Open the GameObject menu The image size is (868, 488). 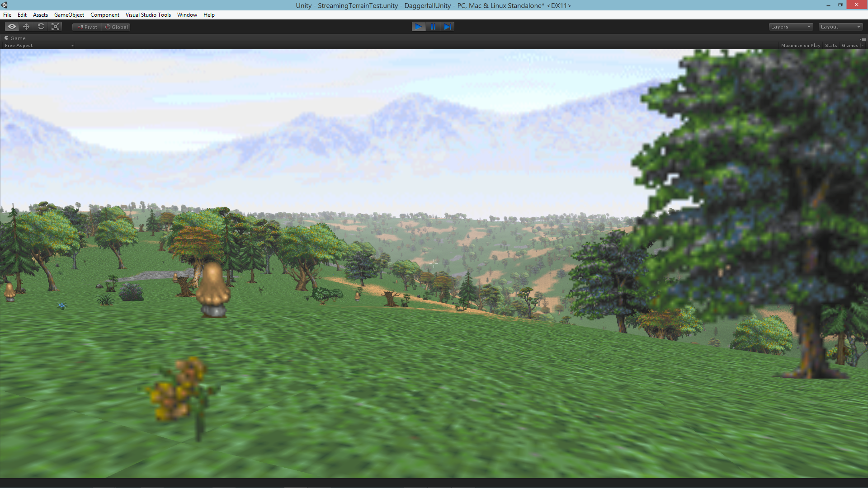[69, 14]
